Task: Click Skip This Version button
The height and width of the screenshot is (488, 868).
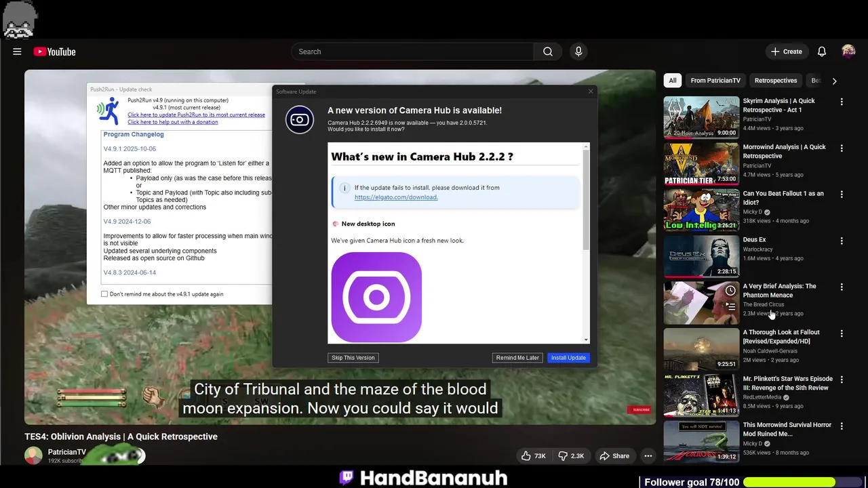Action: coord(353,358)
